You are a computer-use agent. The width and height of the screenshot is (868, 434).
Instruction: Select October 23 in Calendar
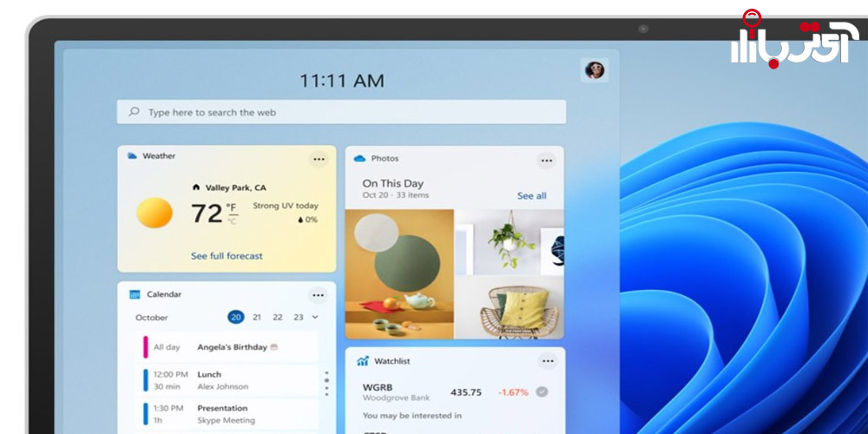pyautogui.click(x=299, y=317)
